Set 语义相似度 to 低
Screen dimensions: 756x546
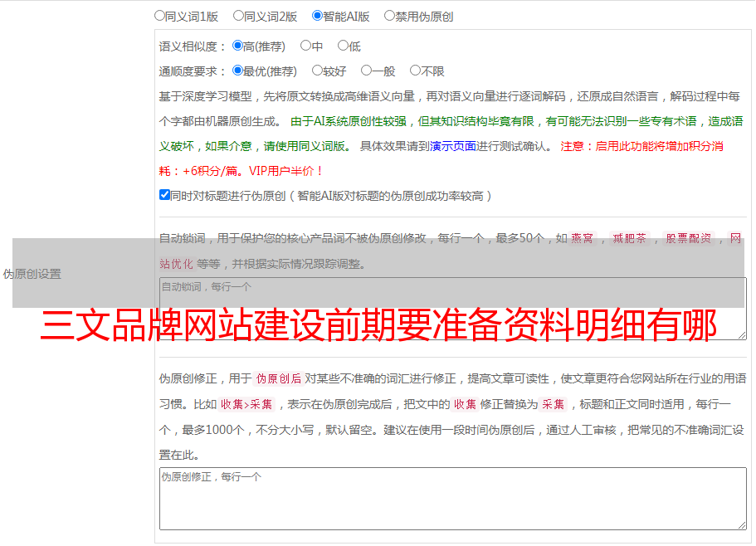[x=343, y=46]
